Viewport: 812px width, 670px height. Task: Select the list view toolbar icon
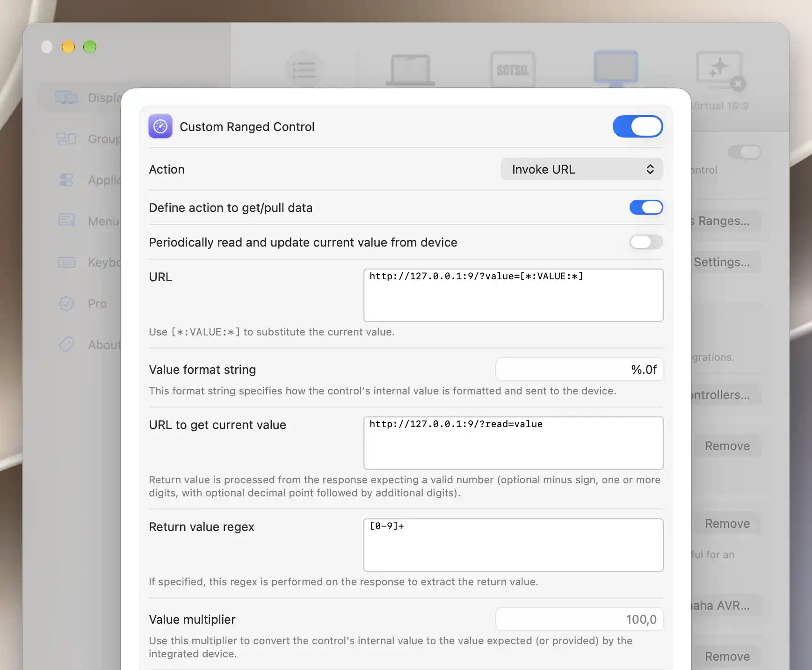(304, 70)
